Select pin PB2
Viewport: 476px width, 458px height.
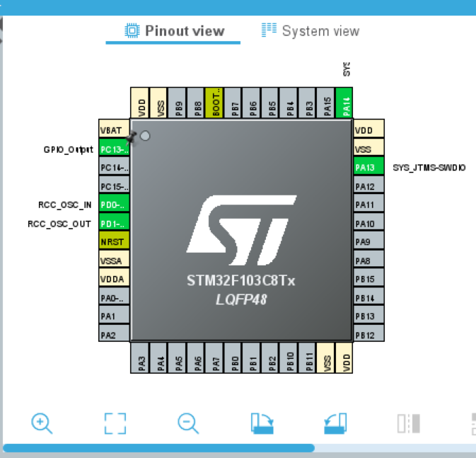[270, 357]
